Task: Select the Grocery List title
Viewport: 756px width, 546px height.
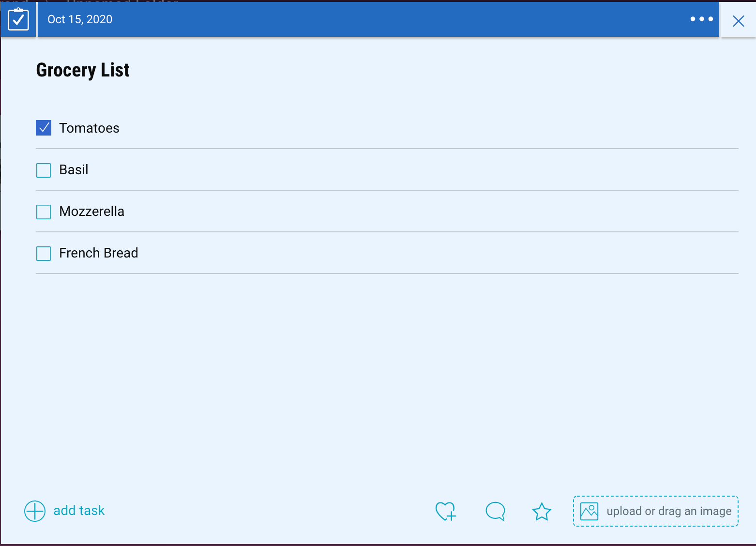Action: coord(83,70)
